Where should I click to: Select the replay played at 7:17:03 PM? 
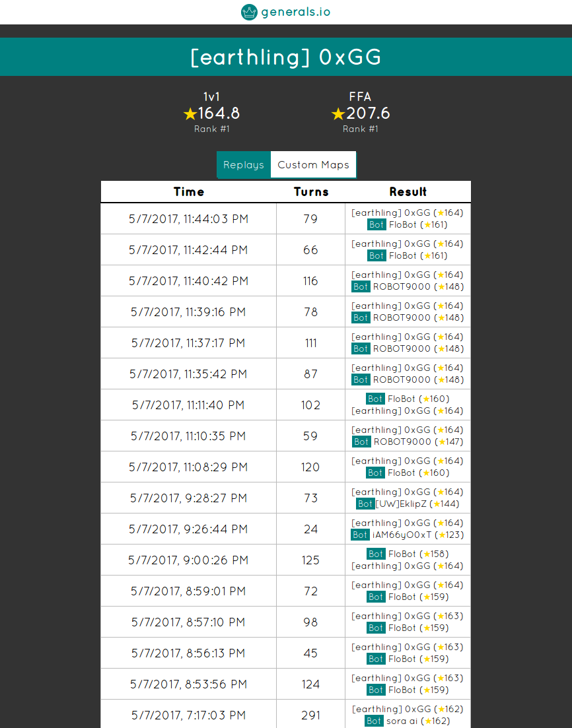click(188, 715)
